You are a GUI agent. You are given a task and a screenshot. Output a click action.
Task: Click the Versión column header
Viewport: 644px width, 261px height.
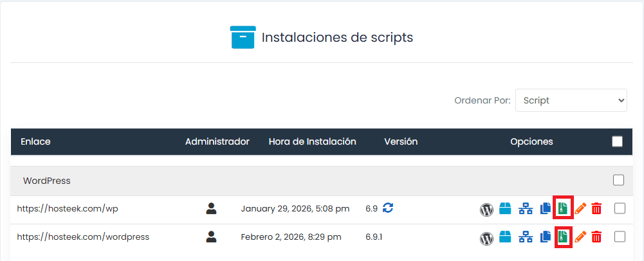coord(401,141)
